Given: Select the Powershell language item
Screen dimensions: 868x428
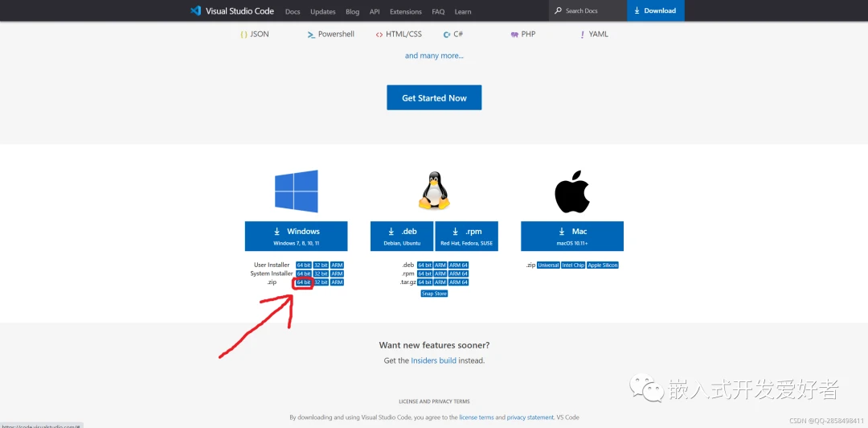Looking at the screenshot, I should tap(331, 34).
